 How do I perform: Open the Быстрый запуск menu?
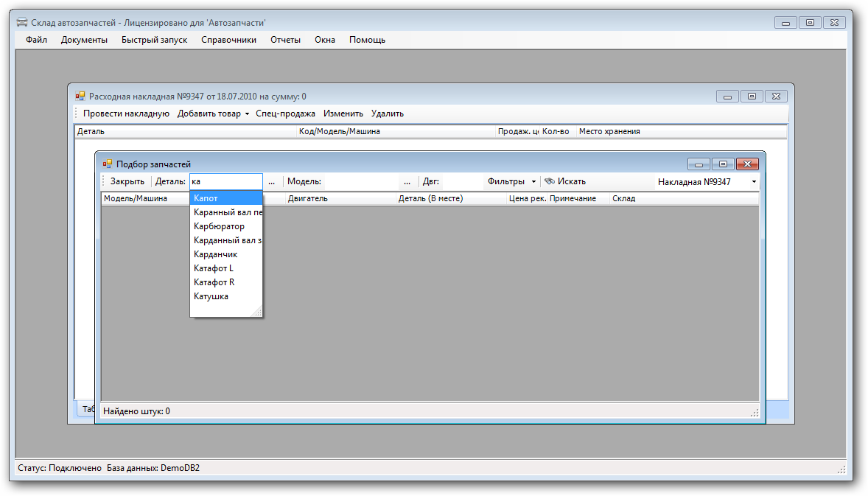154,40
